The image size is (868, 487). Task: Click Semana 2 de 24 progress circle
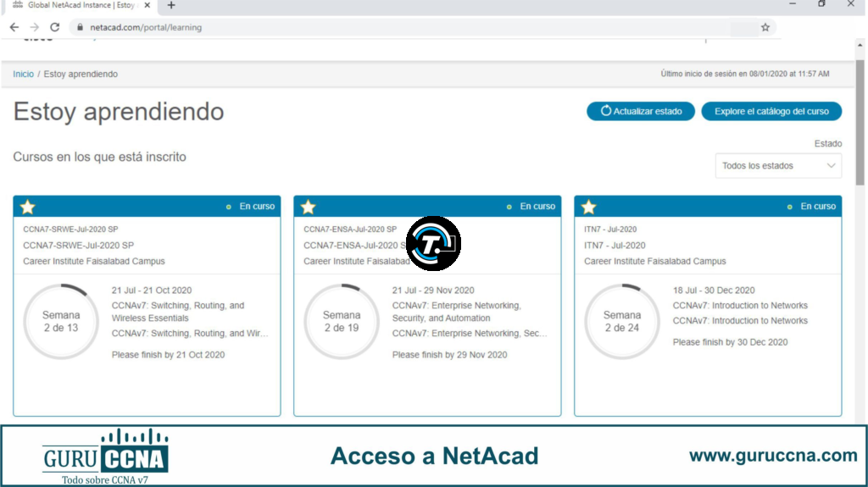coord(622,322)
